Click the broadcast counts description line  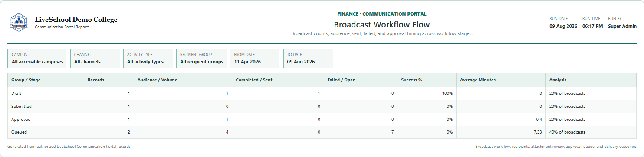(382, 33)
